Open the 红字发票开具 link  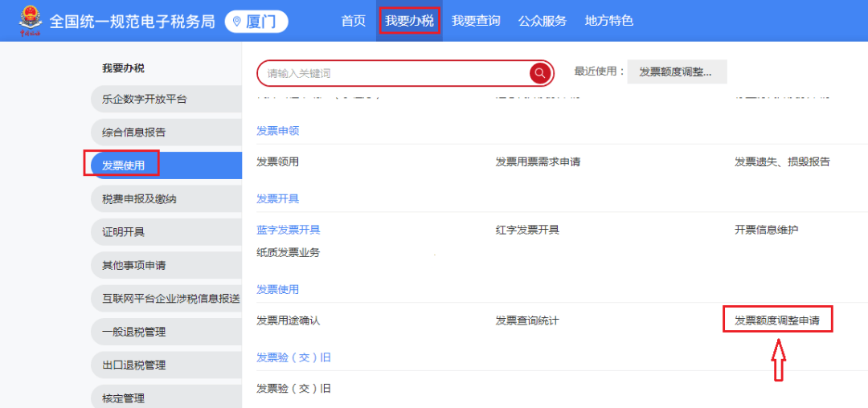point(527,230)
